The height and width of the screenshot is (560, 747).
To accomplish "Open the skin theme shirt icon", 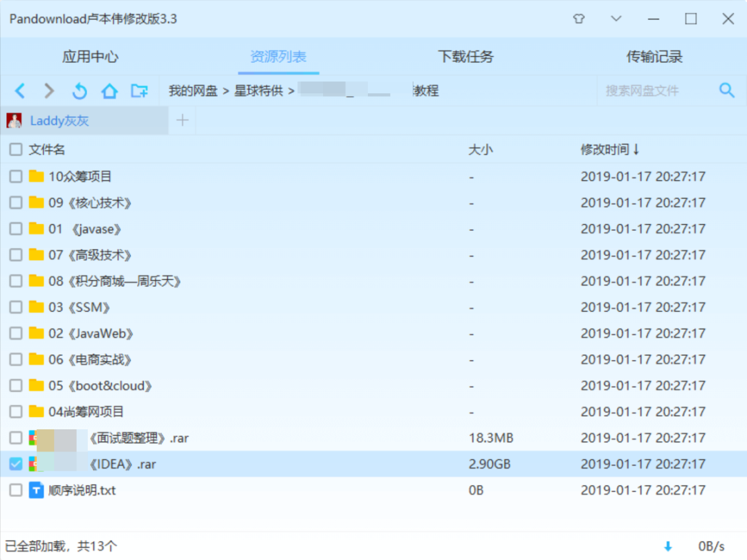I will pyautogui.click(x=579, y=19).
